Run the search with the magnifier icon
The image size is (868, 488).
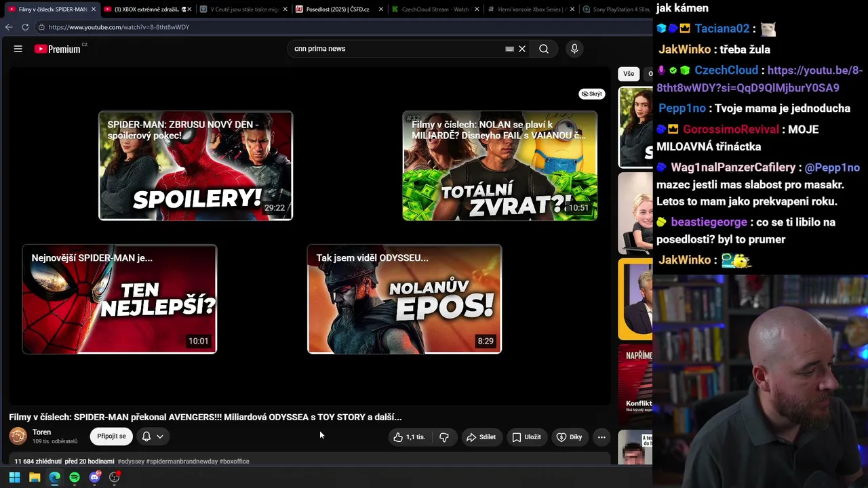544,49
